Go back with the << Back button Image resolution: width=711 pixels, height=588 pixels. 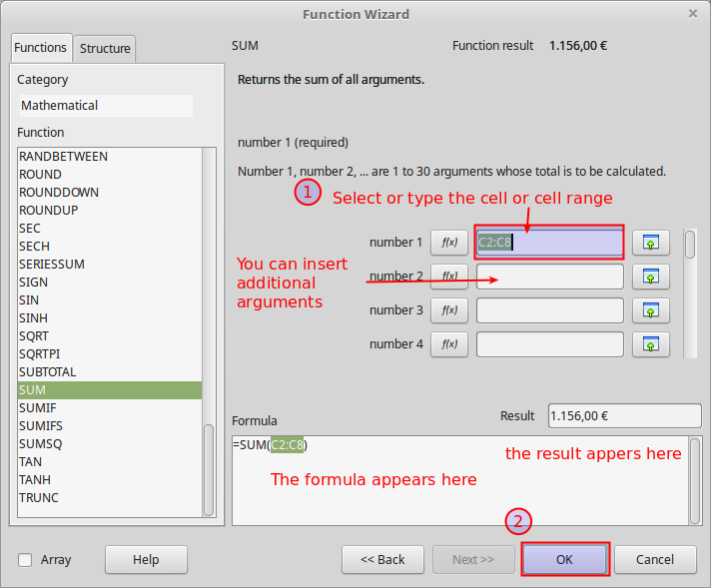[382, 559]
